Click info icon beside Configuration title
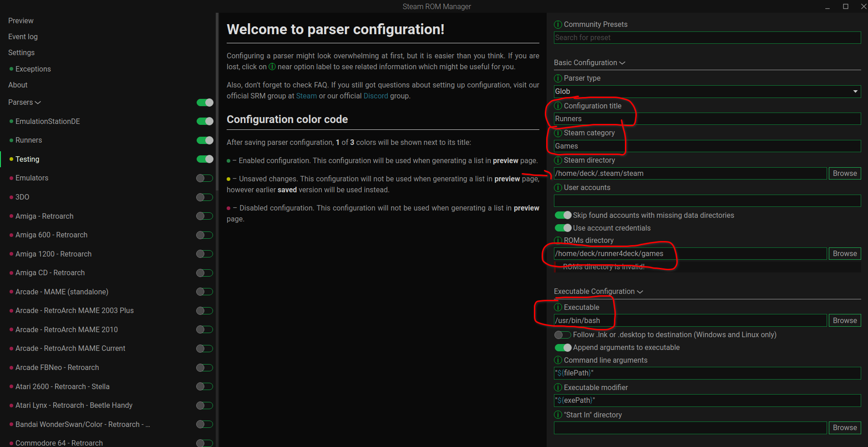The height and width of the screenshot is (447, 868). [x=558, y=106]
